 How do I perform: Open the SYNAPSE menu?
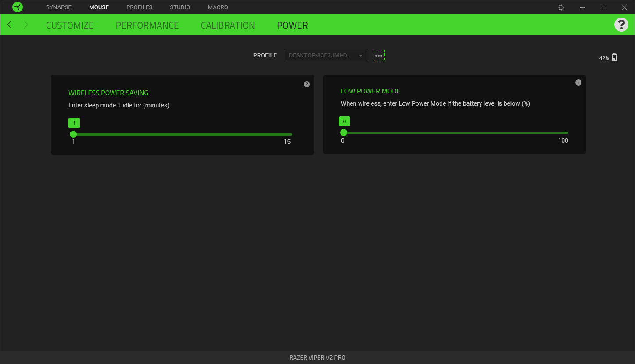[x=59, y=7]
